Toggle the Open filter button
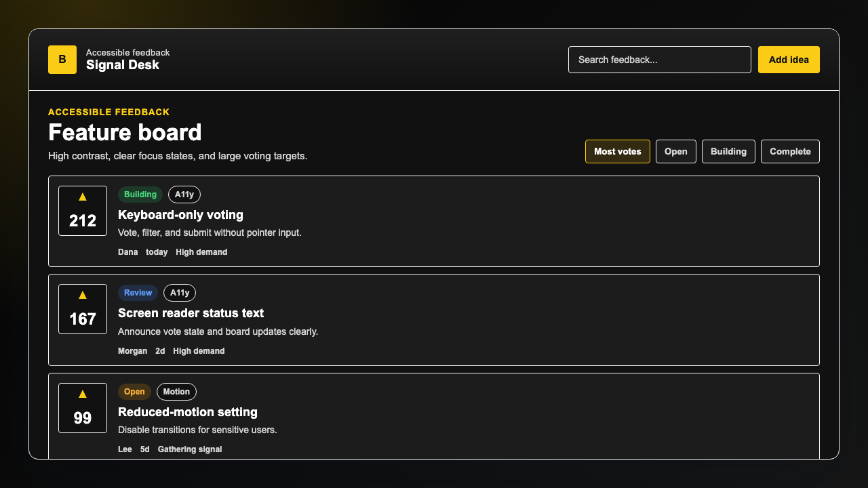Image resolution: width=868 pixels, height=488 pixels. click(x=676, y=152)
